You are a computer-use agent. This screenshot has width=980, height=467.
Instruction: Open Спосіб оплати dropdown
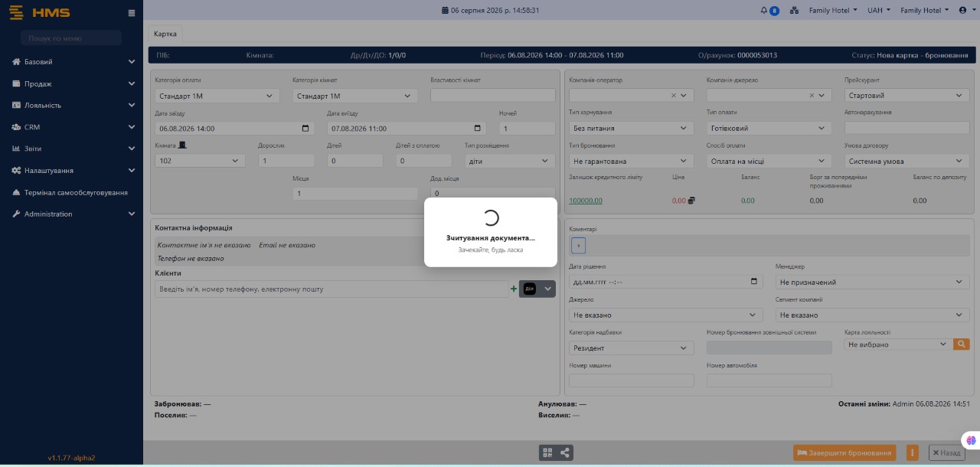[769, 161]
